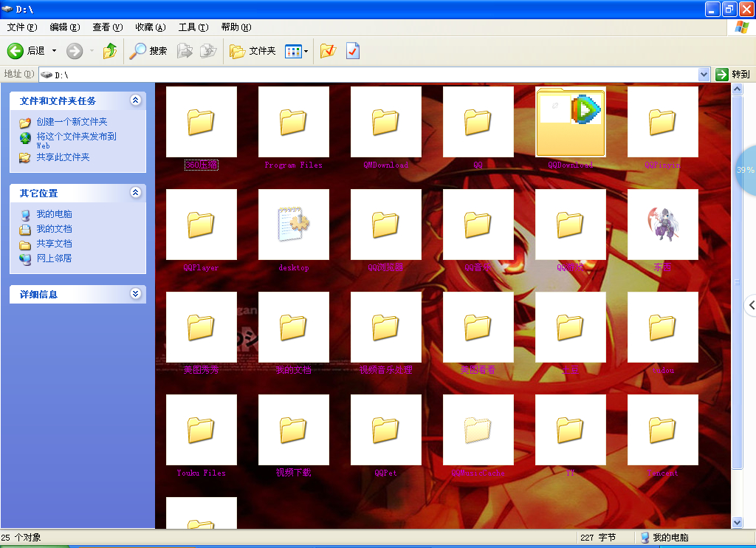The width and height of the screenshot is (756, 548).
Task: Click the scrollbar down arrow
Action: coord(737,522)
